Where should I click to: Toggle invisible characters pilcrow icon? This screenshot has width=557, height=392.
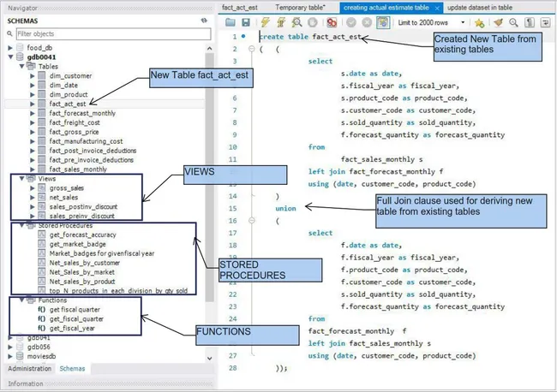(x=530, y=23)
